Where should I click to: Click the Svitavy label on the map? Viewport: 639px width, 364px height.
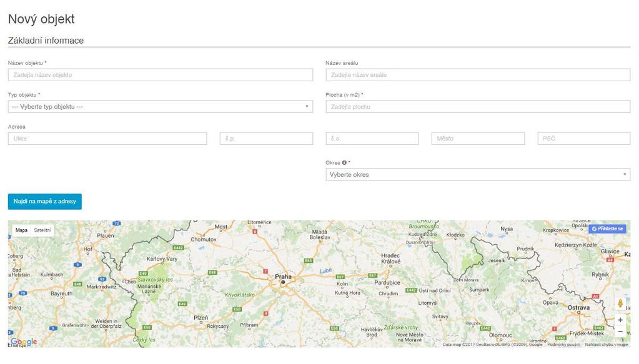click(x=440, y=317)
